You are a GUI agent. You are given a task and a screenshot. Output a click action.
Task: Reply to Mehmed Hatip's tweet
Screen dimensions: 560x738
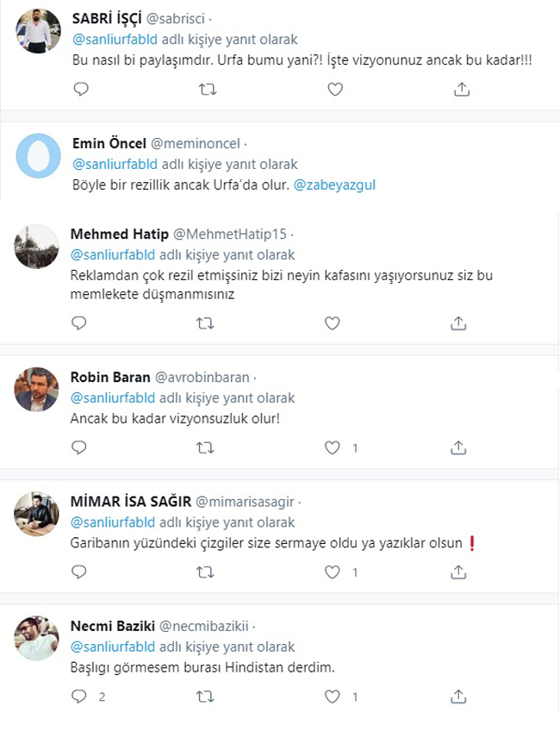pos(80,322)
